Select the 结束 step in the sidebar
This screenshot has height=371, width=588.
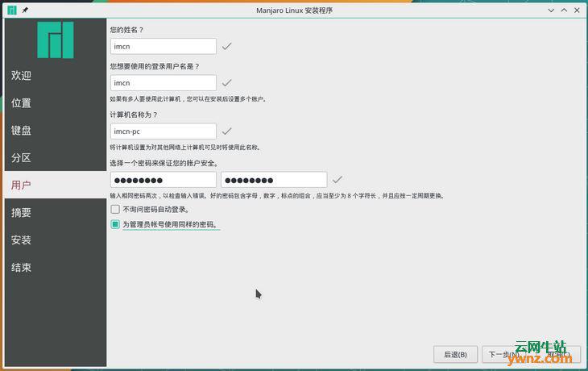click(56, 267)
